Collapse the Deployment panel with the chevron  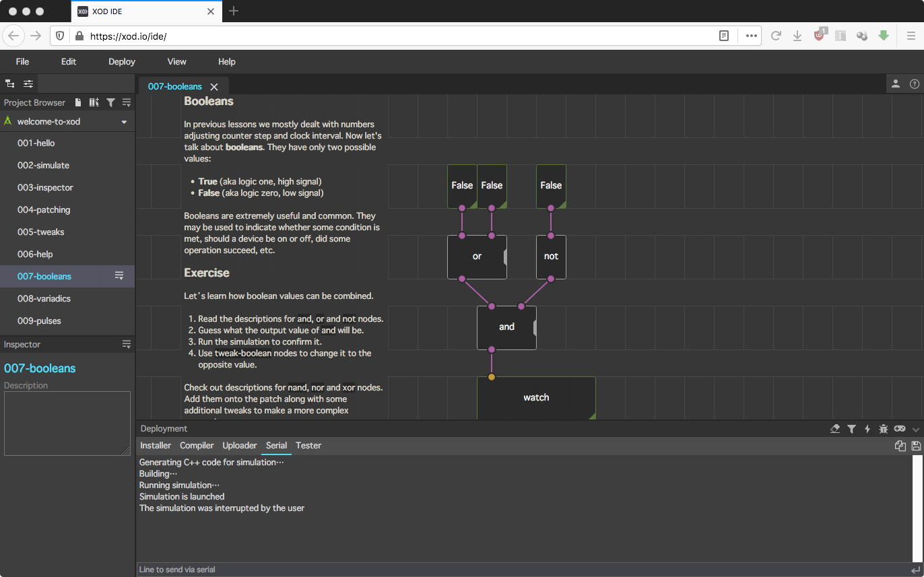coord(916,429)
